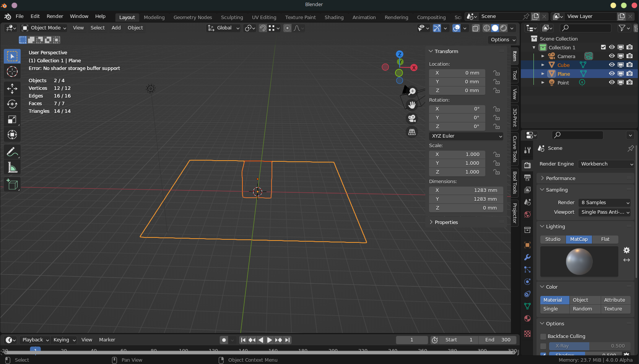Flip the MatCap horizontally arrow icon
This screenshot has width=639, height=364.
coord(626,260)
